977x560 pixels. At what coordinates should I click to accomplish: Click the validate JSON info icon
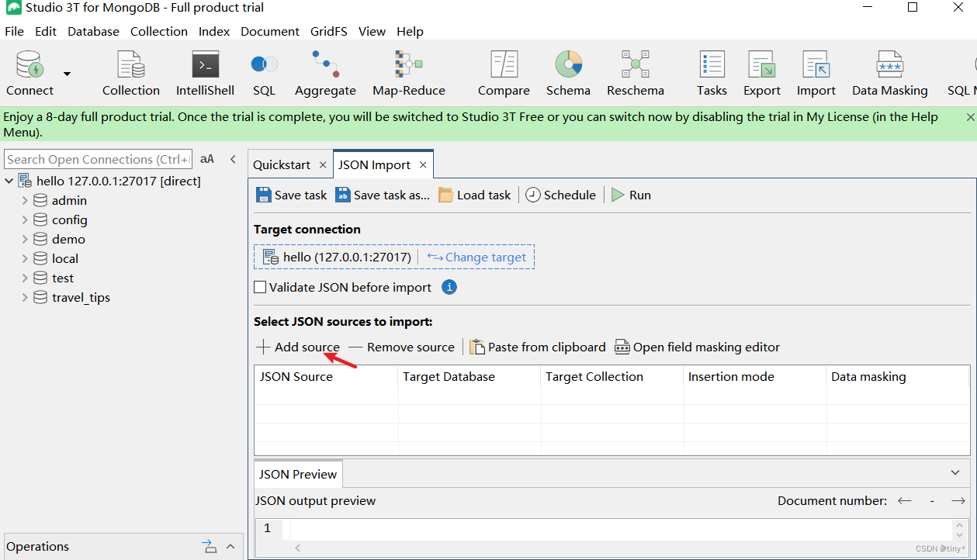pyautogui.click(x=449, y=287)
